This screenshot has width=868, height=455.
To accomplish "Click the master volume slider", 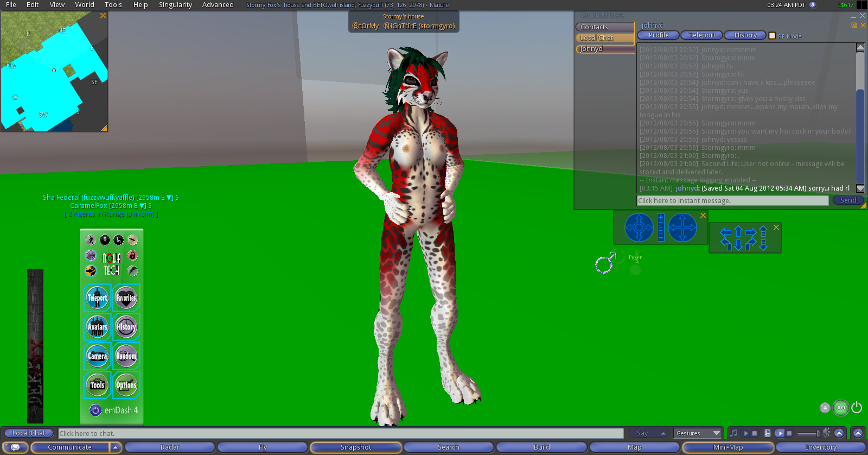I will [x=808, y=433].
